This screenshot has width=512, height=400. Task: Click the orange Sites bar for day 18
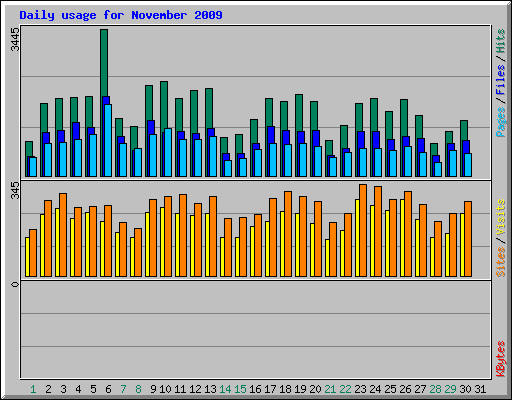pyautogui.click(x=288, y=234)
